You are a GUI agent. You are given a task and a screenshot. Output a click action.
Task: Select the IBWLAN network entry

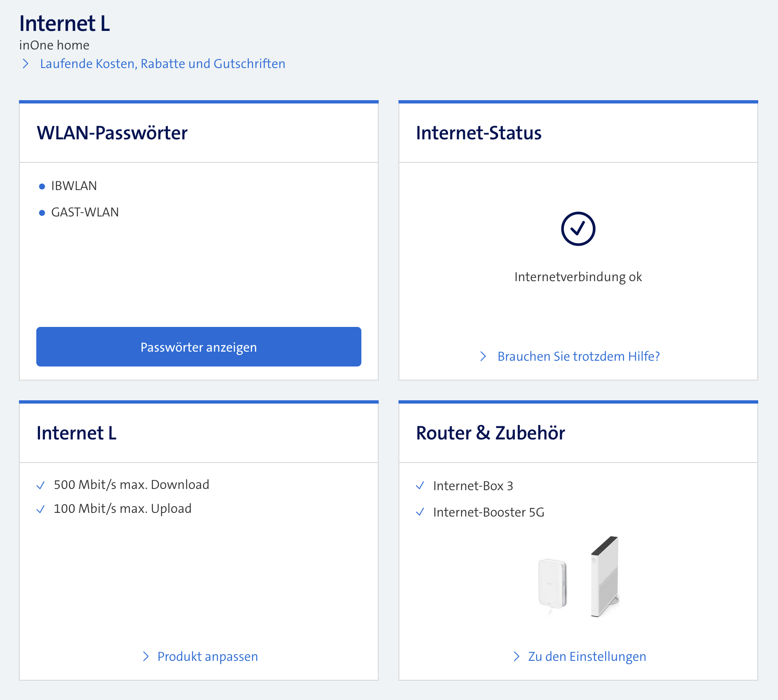click(x=74, y=186)
